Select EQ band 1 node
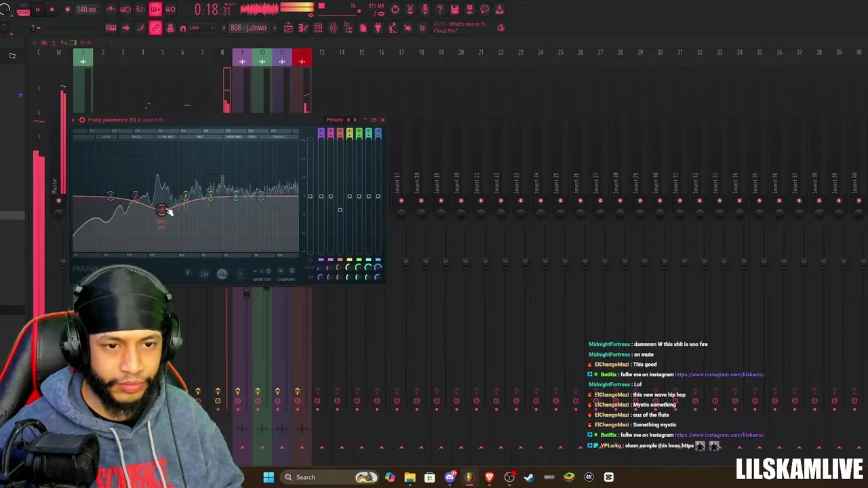Screen dimensions: 868x488 [111, 197]
